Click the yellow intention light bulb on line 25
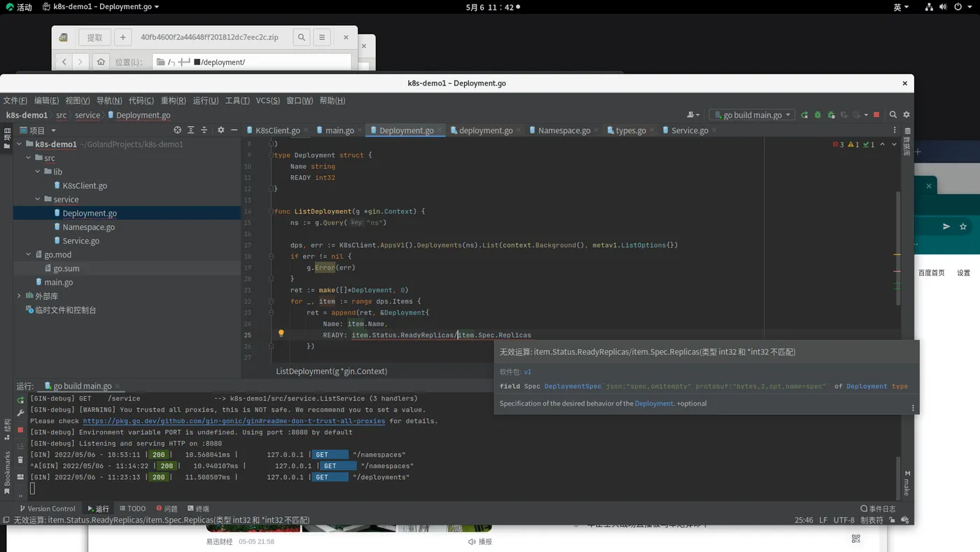The image size is (980, 552). click(x=281, y=334)
